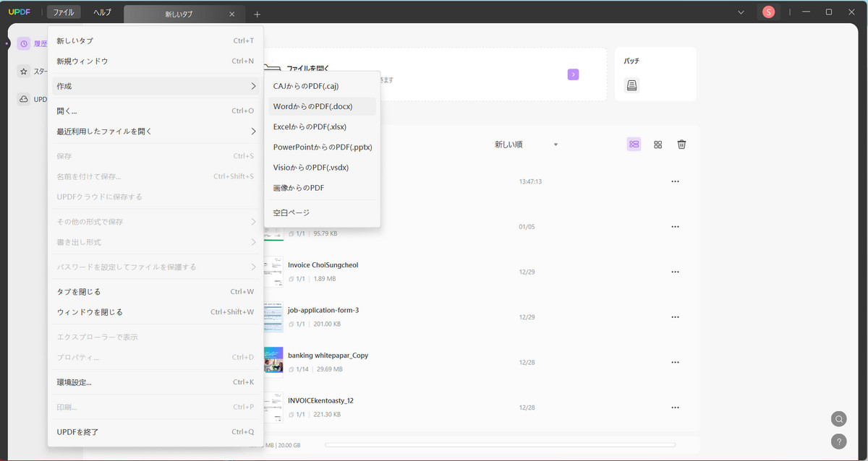Screen dimensions: 868x461
Task: Open the batch processing icon
Action: click(631, 85)
